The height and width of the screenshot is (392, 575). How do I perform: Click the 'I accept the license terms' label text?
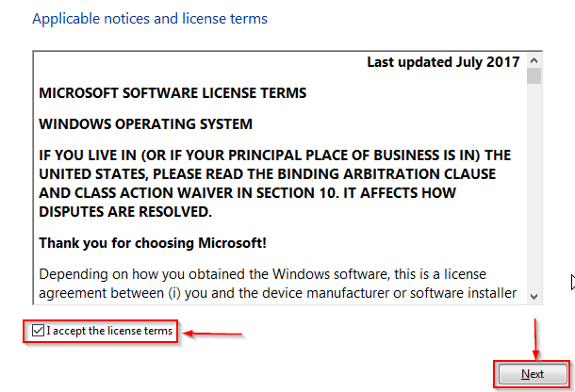pos(109,331)
